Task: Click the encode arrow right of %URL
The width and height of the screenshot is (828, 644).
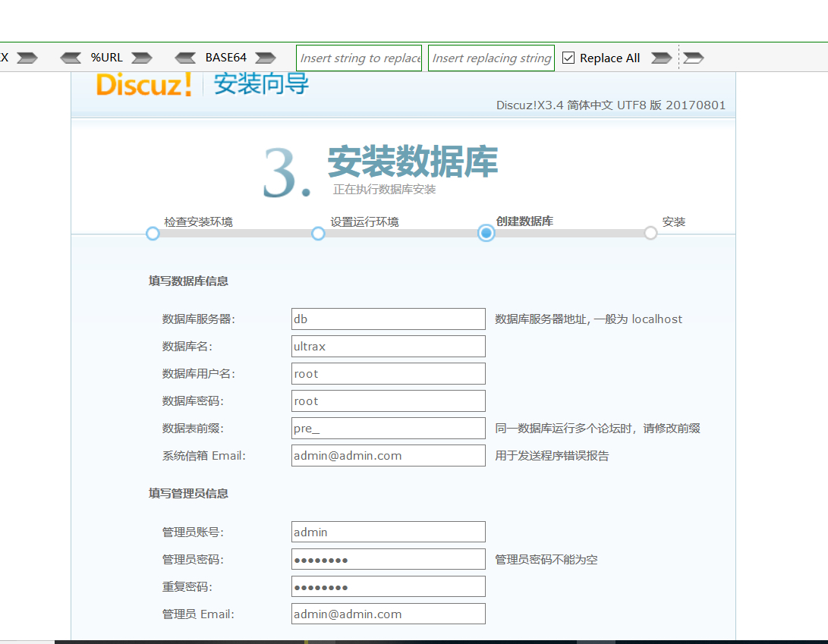Action: pyautogui.click(x=141, y=58)
